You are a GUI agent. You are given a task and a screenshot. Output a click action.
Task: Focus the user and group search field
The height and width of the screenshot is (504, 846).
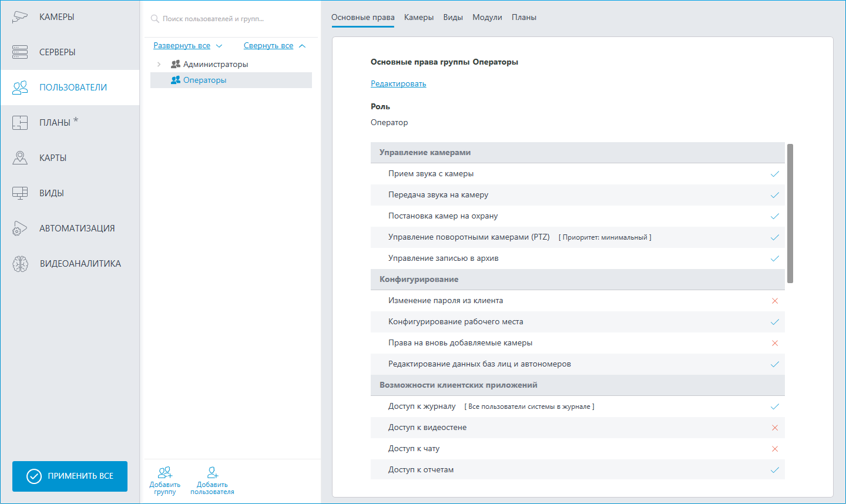[232, 19]
